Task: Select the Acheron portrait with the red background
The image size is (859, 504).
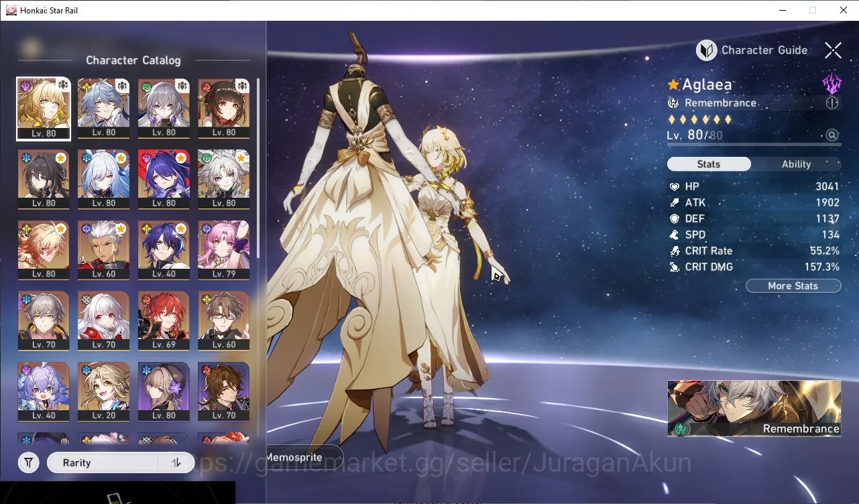Action: [164, 179]
